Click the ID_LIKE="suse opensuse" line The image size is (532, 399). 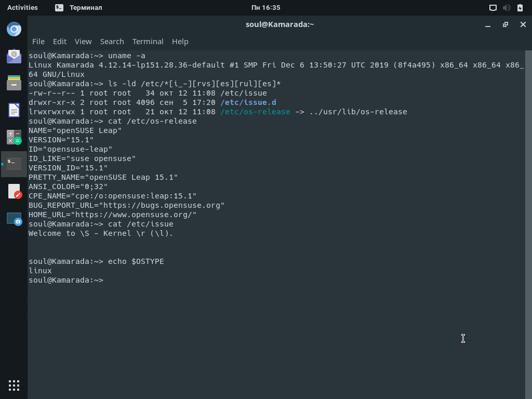coord(82,159)
